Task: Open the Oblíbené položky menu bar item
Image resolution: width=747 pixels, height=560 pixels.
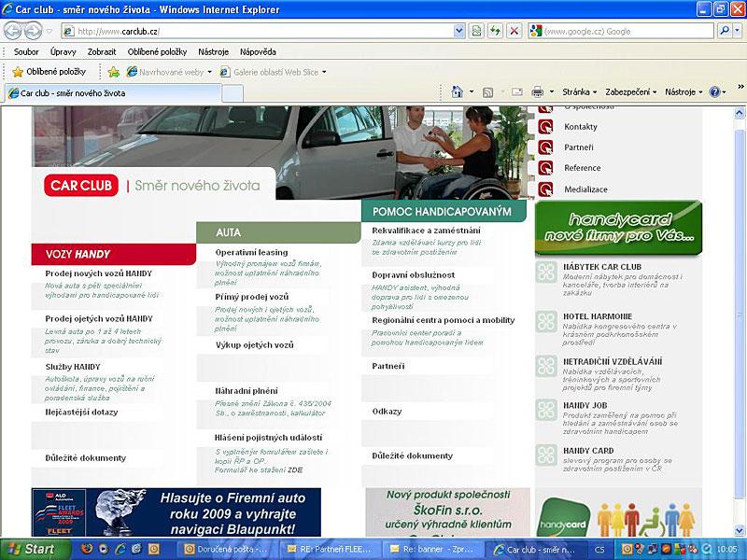Action: [157, 52]
